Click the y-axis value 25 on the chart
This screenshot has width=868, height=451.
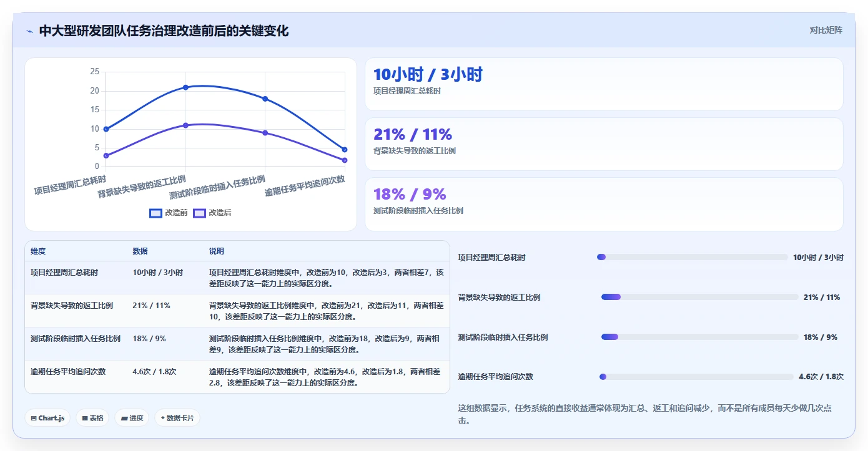(x=94, y=72)
